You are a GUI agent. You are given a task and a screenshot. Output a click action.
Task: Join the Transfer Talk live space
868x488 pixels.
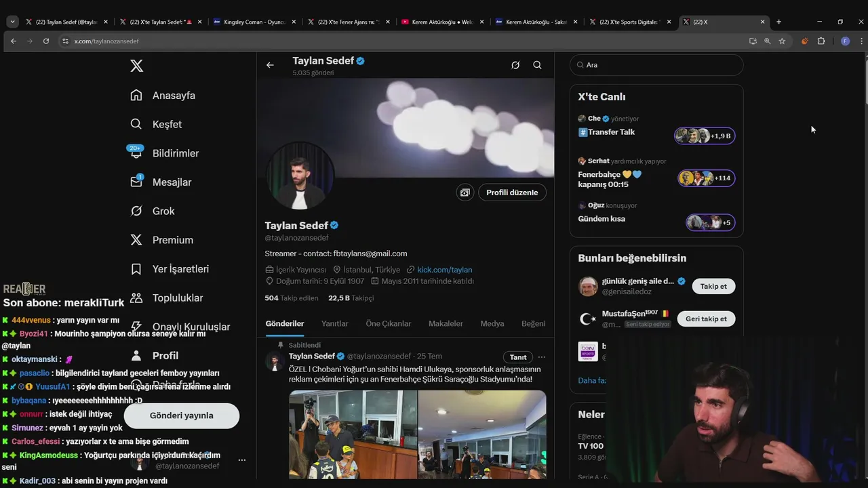[705, 136]
